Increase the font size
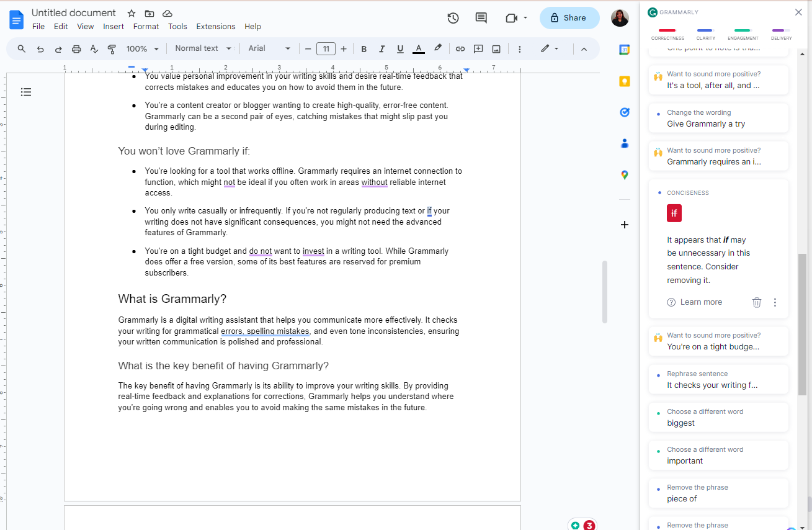812x530 pixels. 344,48
